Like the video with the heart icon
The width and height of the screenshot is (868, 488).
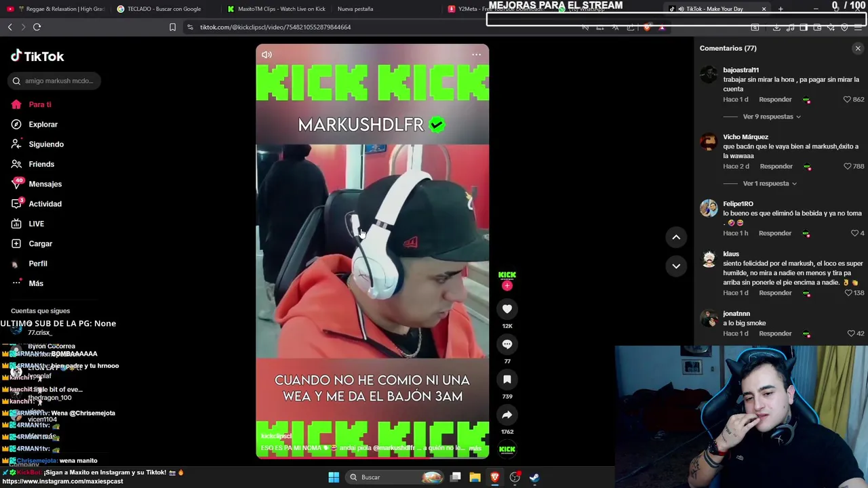pyautogui.click(x=507, y=309)
